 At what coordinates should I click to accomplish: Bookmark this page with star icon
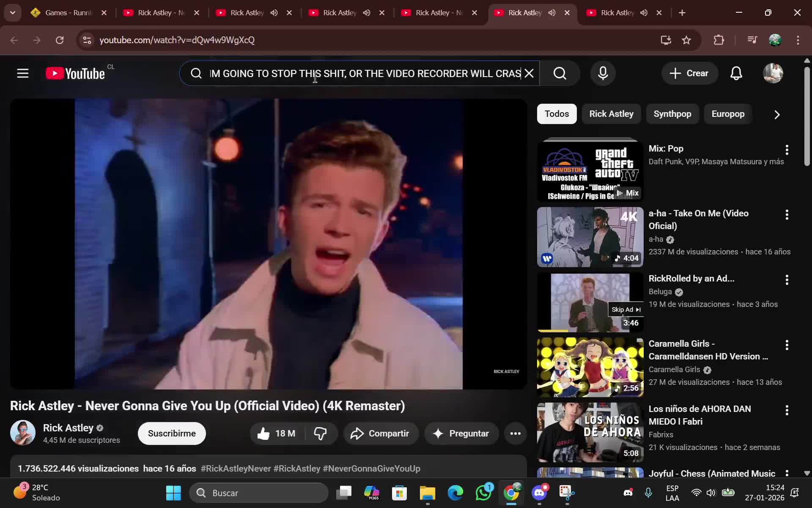tap(686, 40)
